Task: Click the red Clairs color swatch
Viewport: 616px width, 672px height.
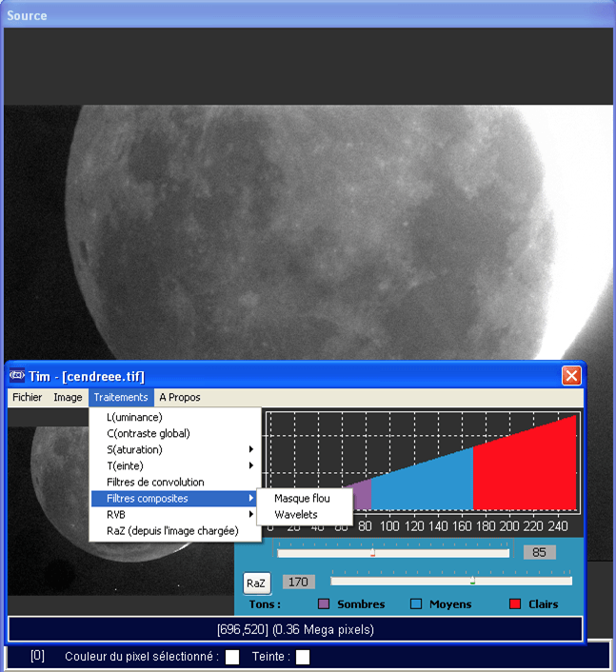Action: (515, 603)
